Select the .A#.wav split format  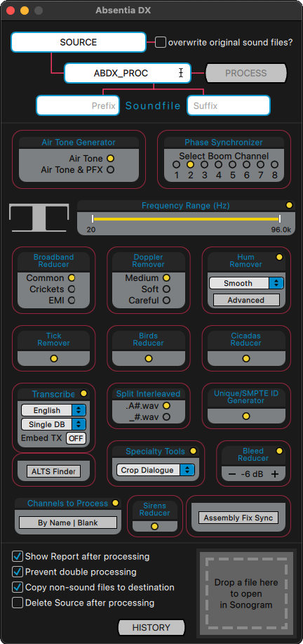[x=166, y=406]
